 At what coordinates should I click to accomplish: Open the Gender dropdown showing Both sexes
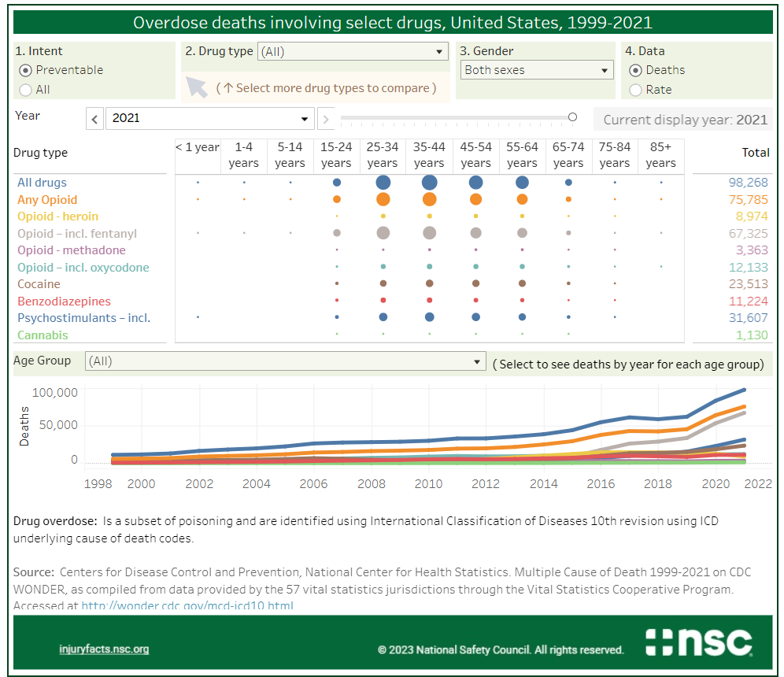(x=537, y=70)
